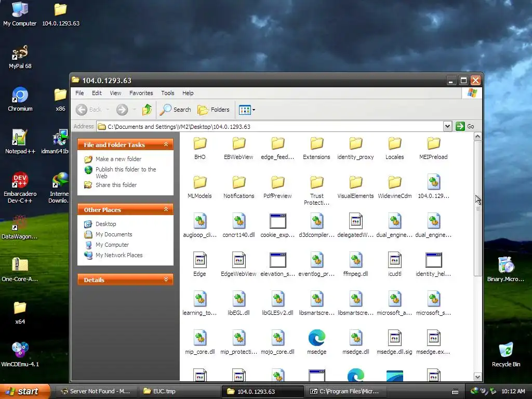This screenshot has height=399, width=532.
Task: Open the BHO folder
Action: point(200,148)
